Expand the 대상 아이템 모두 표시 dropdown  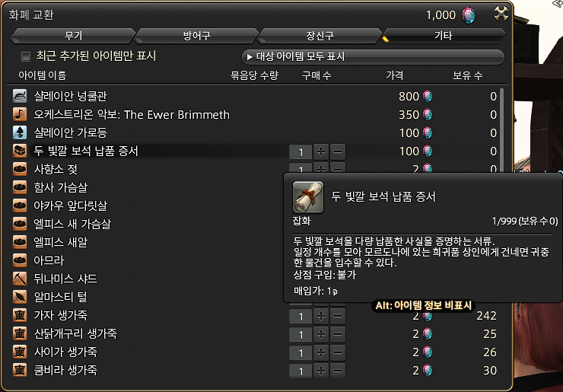[x=373, y=57]
